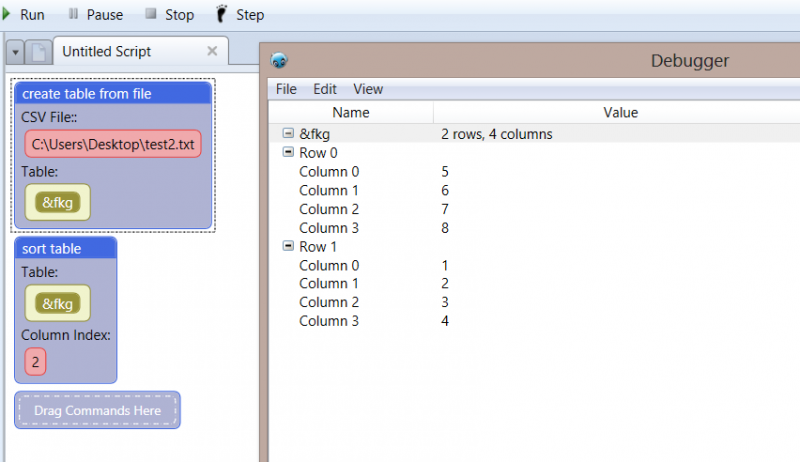Click the Column Index value 2 field
The height and width of the screenshot is (462, 800).
35,362
